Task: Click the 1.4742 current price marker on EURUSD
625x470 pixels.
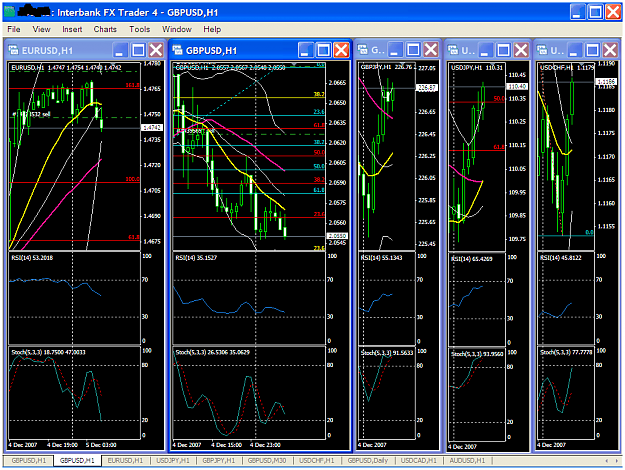Action: tap(152, 128)
